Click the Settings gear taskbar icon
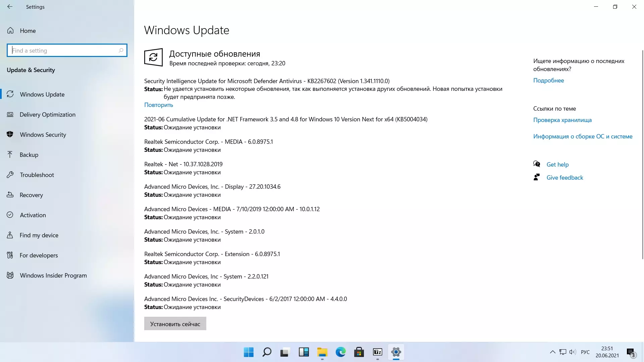 click(396, 352)
